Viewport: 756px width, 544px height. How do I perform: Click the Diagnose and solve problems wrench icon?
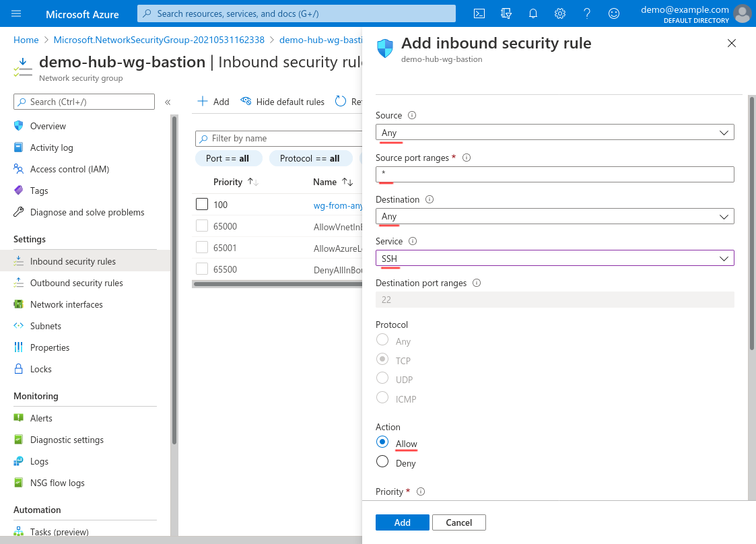(18, 211)
